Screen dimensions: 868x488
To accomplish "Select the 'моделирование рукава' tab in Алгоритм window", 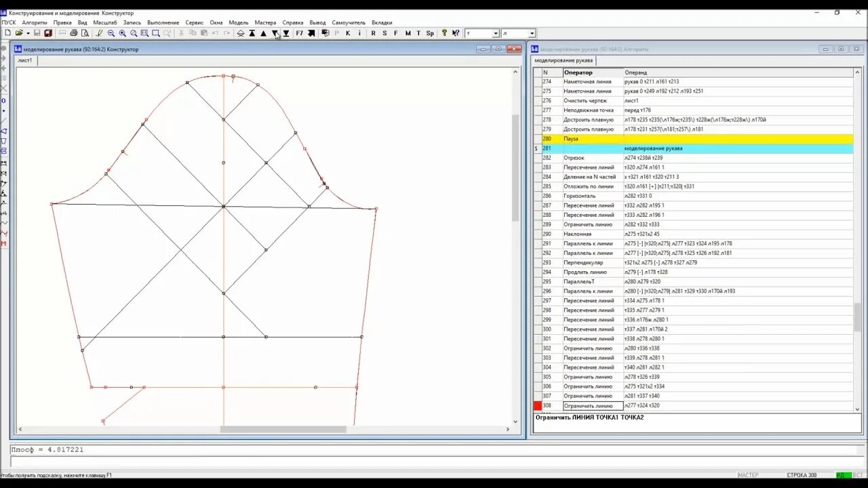I will pos(564,60).
